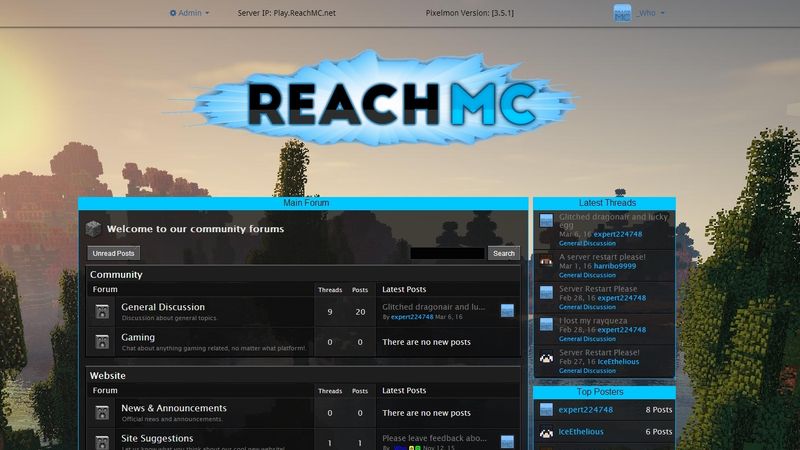Click the Website category heading

pyautogui.click(x=108, y=376)
